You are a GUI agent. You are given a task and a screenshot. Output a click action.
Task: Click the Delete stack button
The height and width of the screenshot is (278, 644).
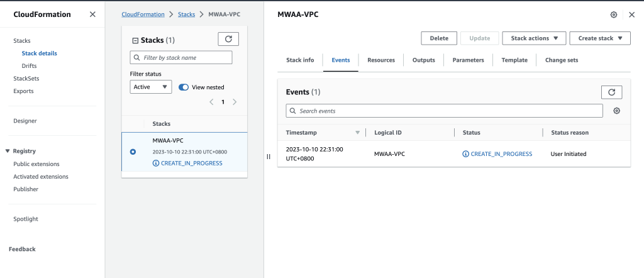[x=439, y=38]
